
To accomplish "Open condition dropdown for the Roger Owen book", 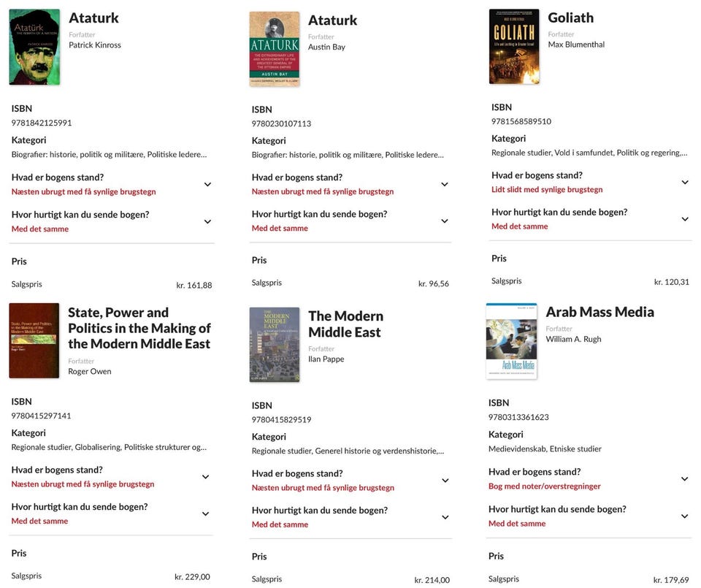I will 205,477.
